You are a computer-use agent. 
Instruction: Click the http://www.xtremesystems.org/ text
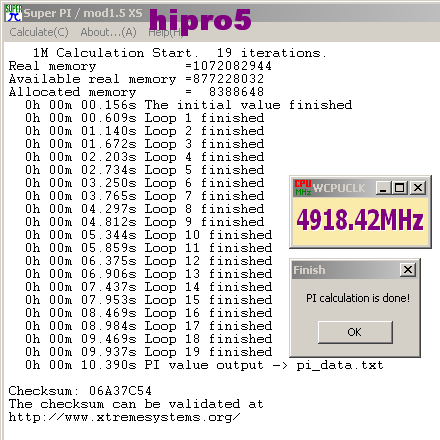pyautogui.click(x=124, y=417)
